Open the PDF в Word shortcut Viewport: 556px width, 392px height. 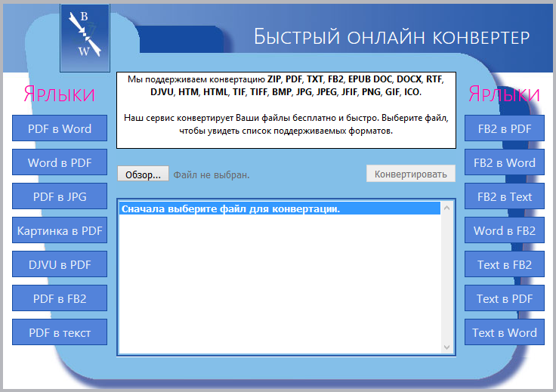[60, 128]
